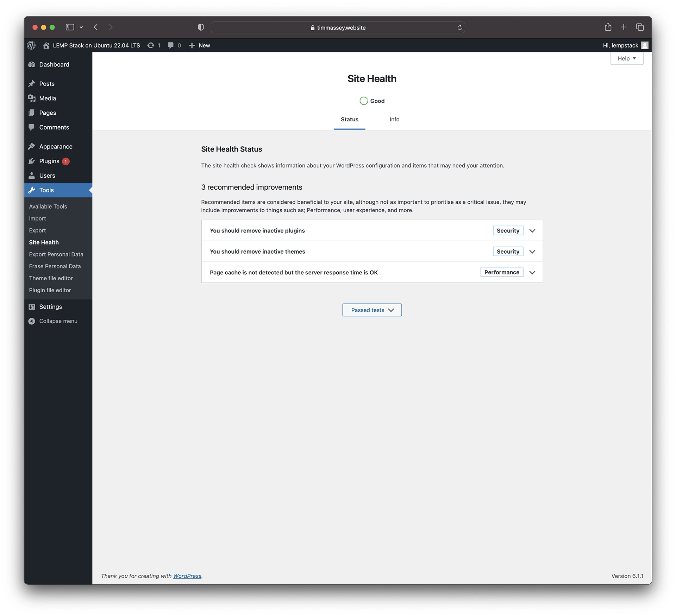Open the Theme file editor
676x616 pixels.
tap(51, 278)
